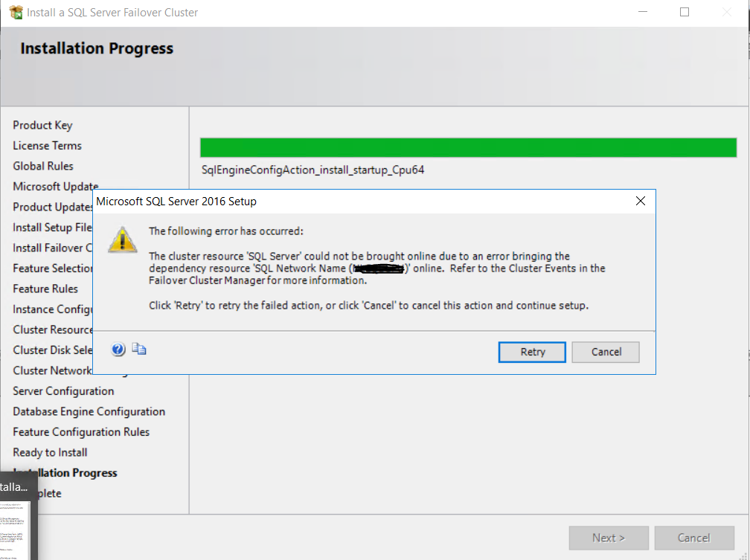Click the Microsoft SQL Server 2016 Setup title
This screenshot has height=560, width=750.
176,202
